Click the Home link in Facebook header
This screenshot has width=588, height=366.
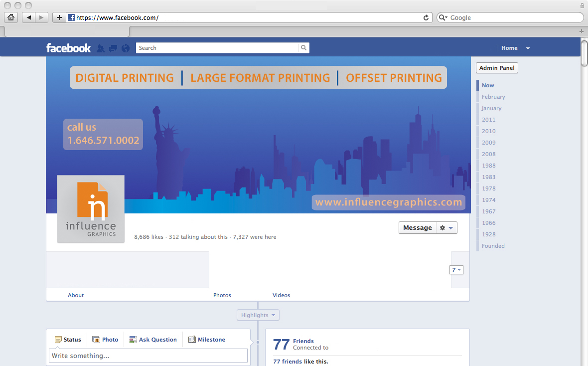point(509,48)
